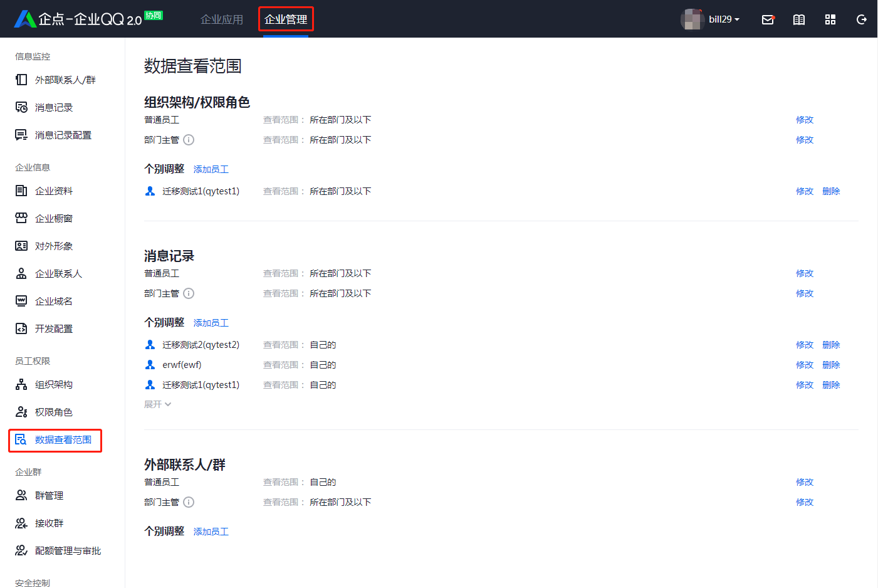Click 添加员工 under 外部联系人/群 section
The height and width of the screenshot is (588, 878).
[x=211, y=532]
